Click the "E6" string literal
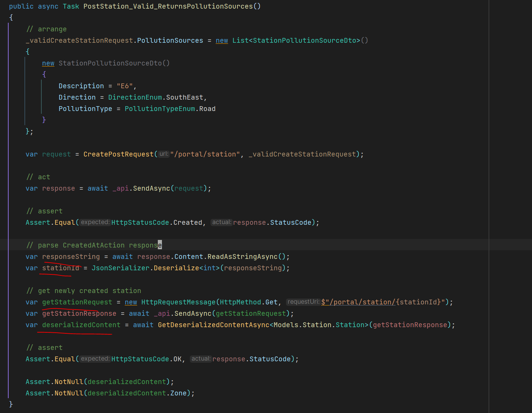532x413 pixels. pyautogui.click(x=125, y=85)
